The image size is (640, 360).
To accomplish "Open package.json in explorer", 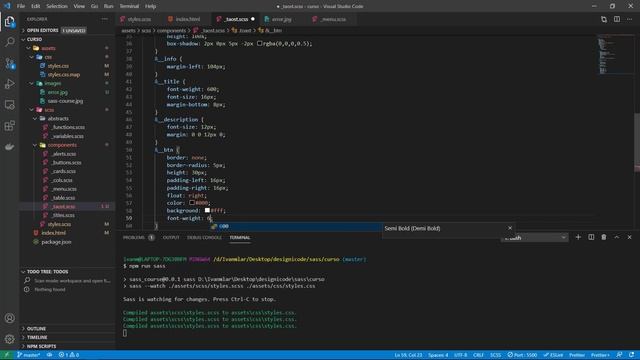I will click(x=56, y=242).
